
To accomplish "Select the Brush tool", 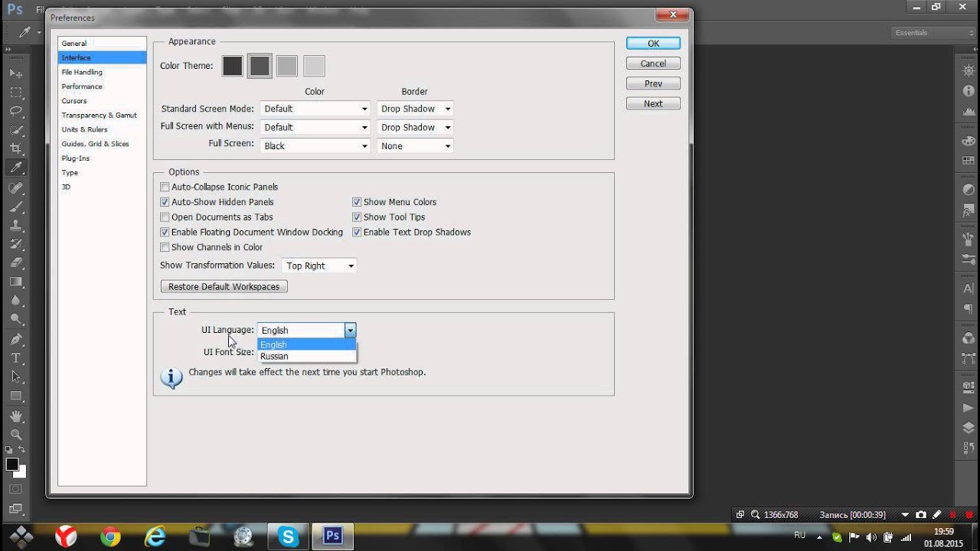I will click(16, 207).
